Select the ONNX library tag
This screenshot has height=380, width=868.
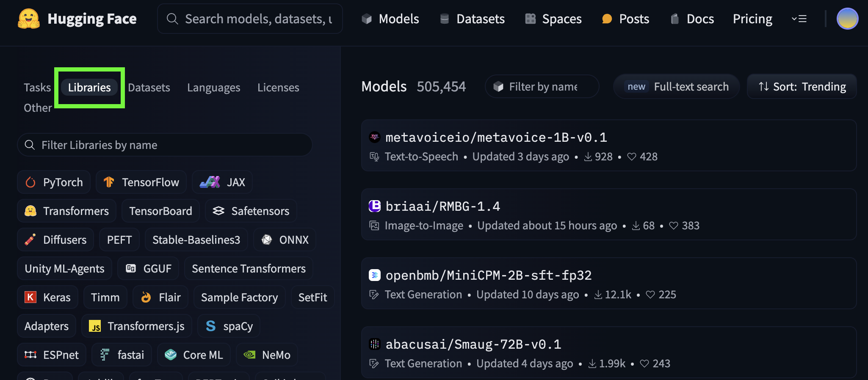point(285,240)
